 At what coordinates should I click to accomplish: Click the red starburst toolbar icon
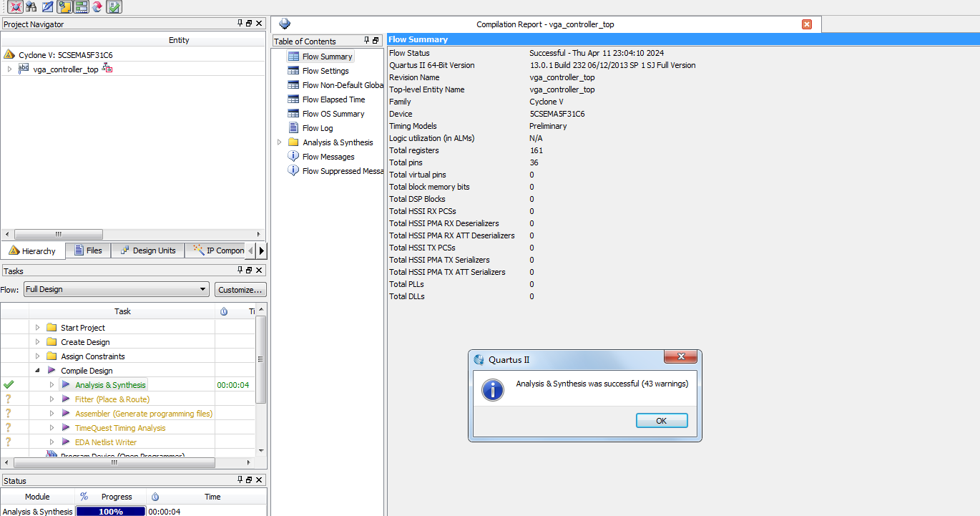click(14, 7)
